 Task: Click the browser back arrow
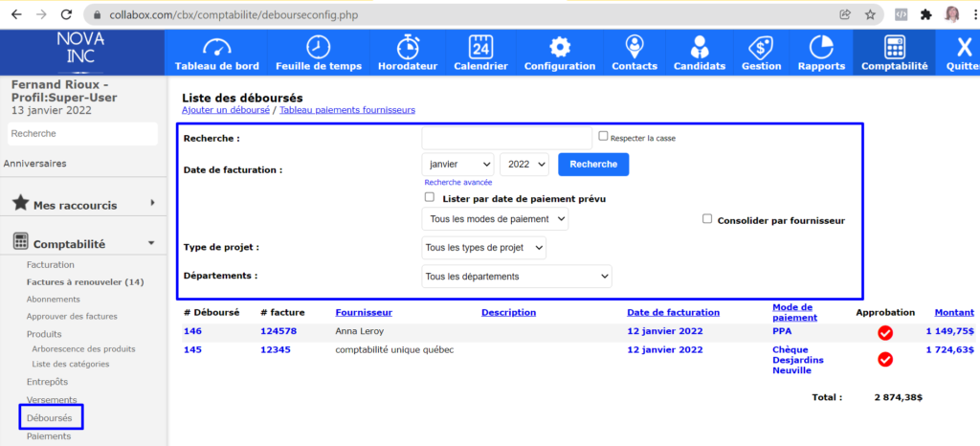(x=16, y=14)
